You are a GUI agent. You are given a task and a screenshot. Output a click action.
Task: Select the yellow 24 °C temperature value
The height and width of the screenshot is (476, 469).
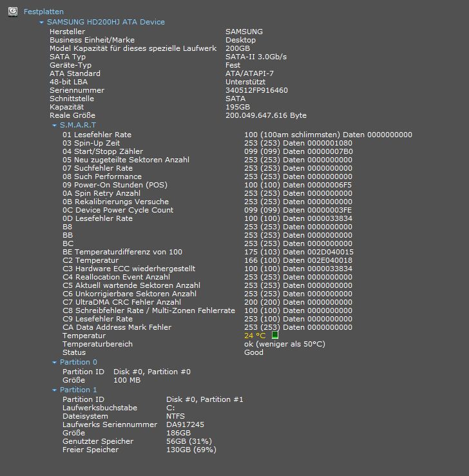pyautogui.click(x=254, y=336)
